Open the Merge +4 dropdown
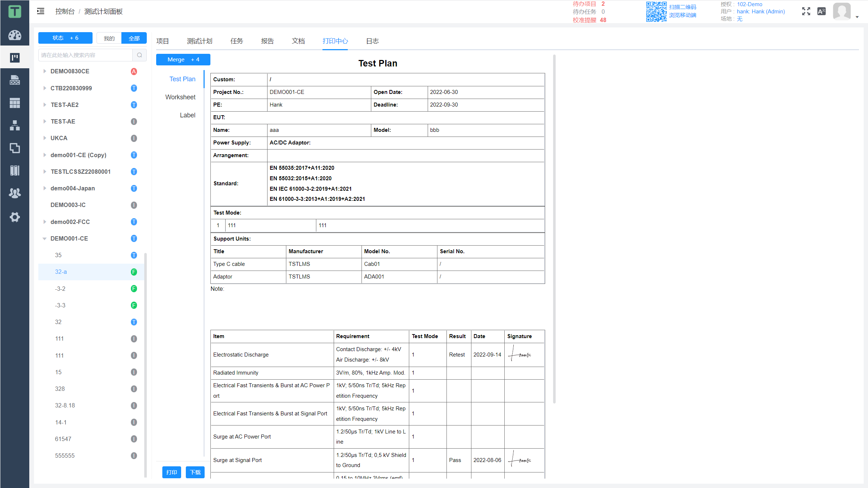Screen dimensions: 868x488 183,60
